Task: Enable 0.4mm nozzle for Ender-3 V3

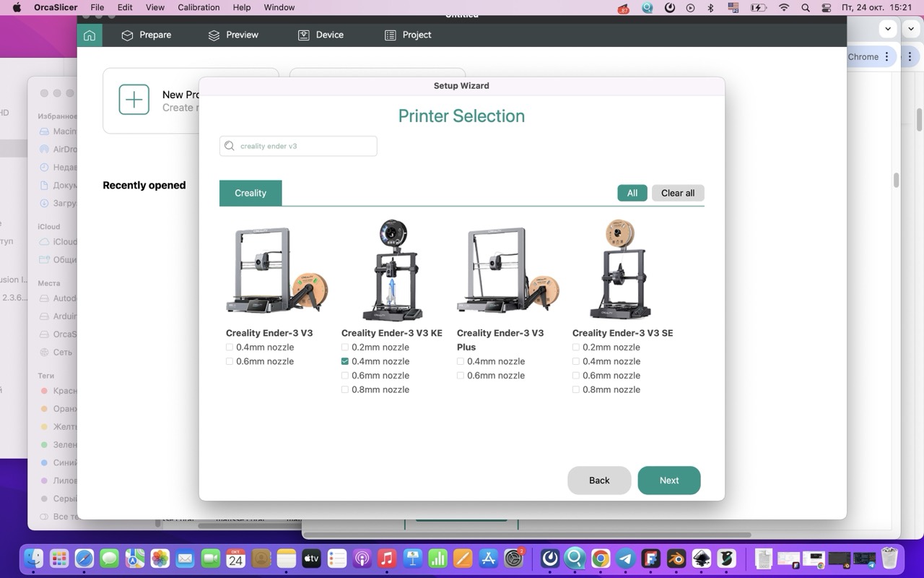Action: tap(230, 348)
